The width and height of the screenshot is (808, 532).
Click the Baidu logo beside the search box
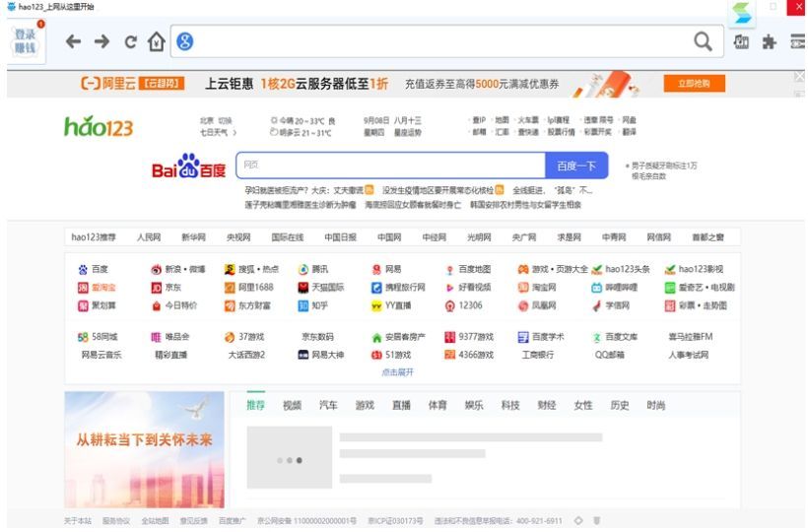(x=188, y=166)
